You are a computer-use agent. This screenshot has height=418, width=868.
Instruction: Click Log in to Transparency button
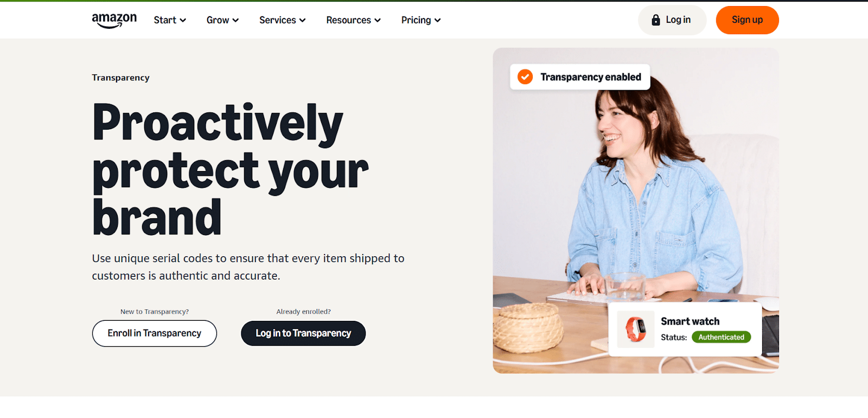(x=303, y=333)
